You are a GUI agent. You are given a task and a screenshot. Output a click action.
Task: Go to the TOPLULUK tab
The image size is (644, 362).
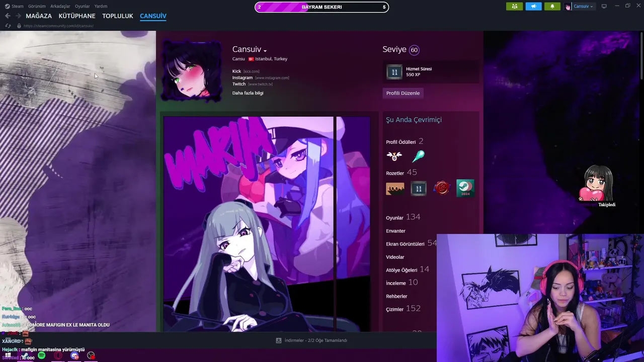coord(118,16)
